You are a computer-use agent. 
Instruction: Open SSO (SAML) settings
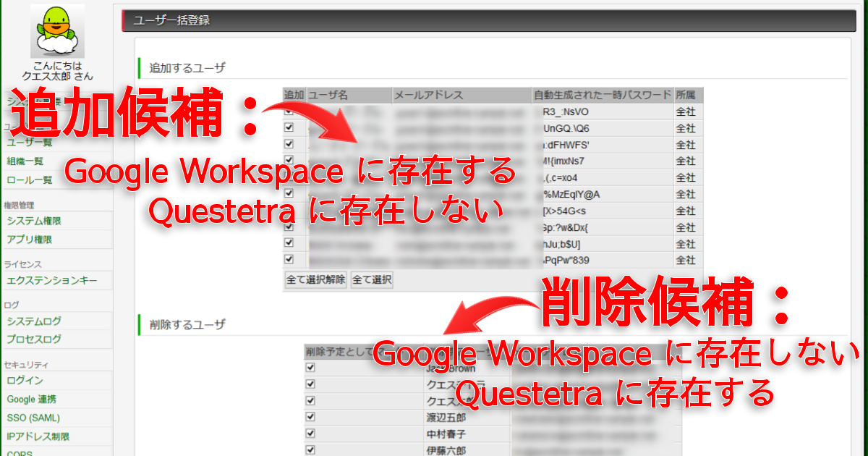33,418
